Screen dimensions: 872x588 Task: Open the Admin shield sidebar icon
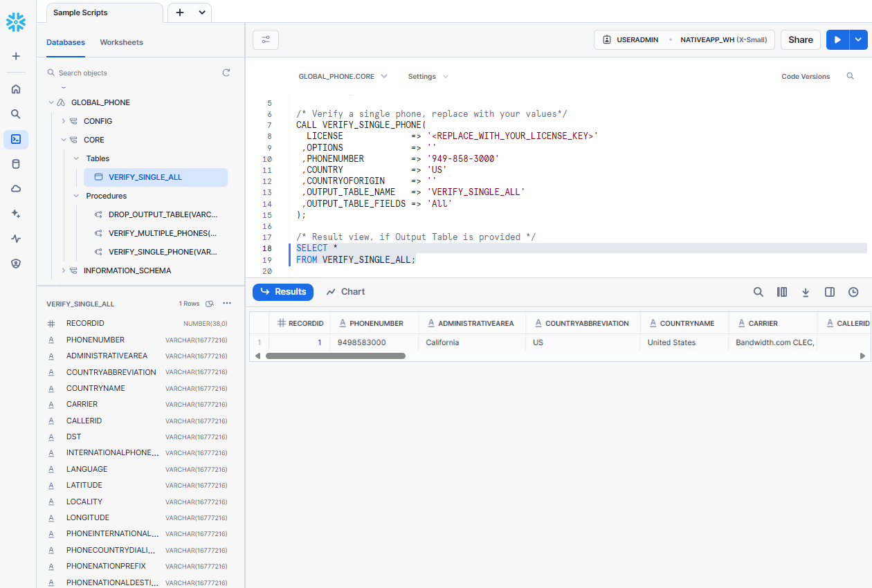pos(16,264)
